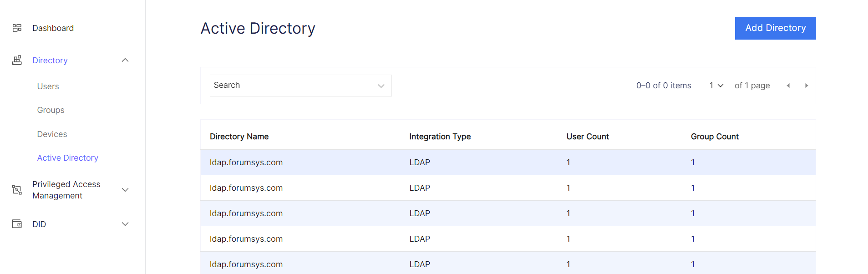Expand the DID section chevron
Screen dimensions: 868x274
pos(125,224)
